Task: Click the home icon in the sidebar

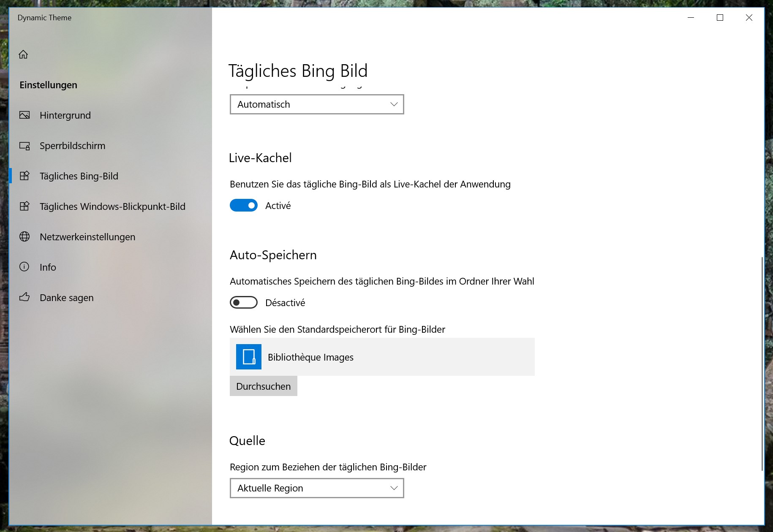Action: click(x=23, y=54)
